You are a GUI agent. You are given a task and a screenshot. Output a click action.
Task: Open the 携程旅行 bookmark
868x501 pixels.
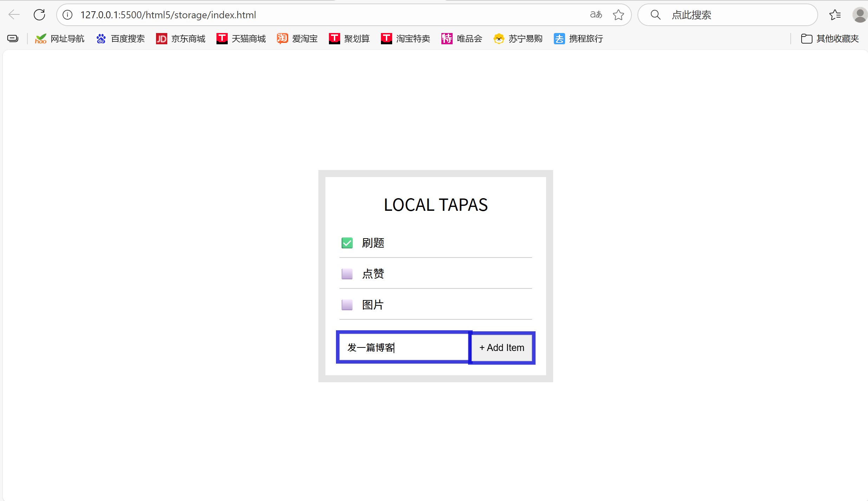[578, 39]
